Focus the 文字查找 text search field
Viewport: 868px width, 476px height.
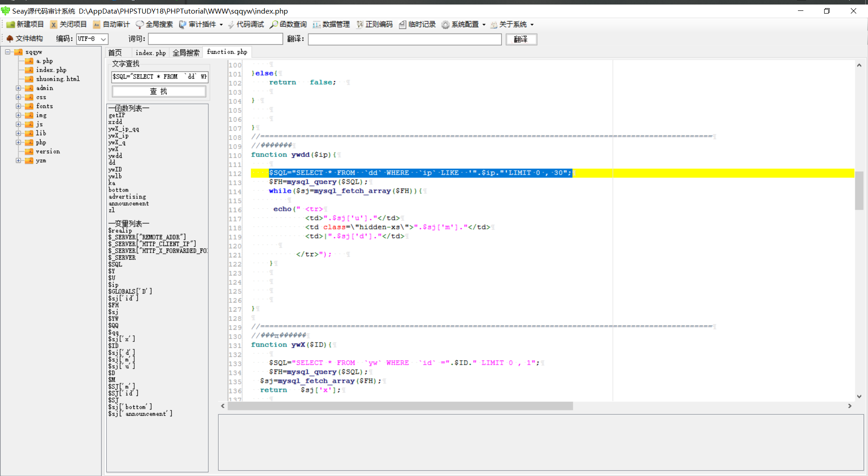click(160, 76)
